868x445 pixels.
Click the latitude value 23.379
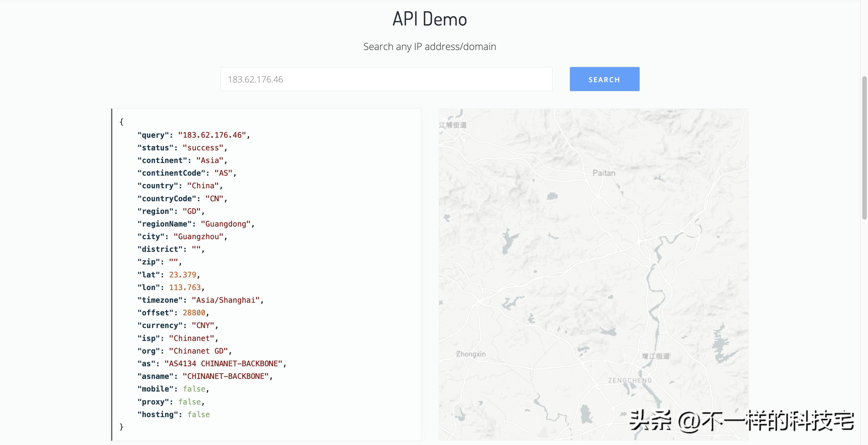point(182,275)
